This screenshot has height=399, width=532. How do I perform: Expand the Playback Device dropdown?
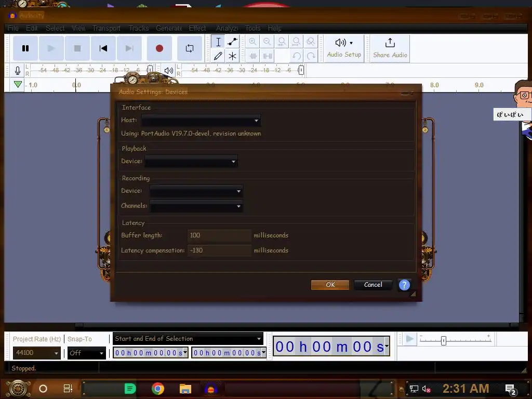click(x=191, y=162)
